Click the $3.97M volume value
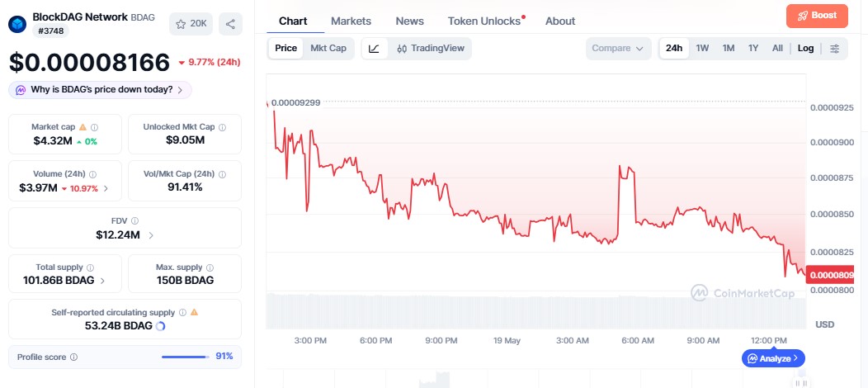The height and width of the screenshot is (388, 868). click(x=38, y=188)
